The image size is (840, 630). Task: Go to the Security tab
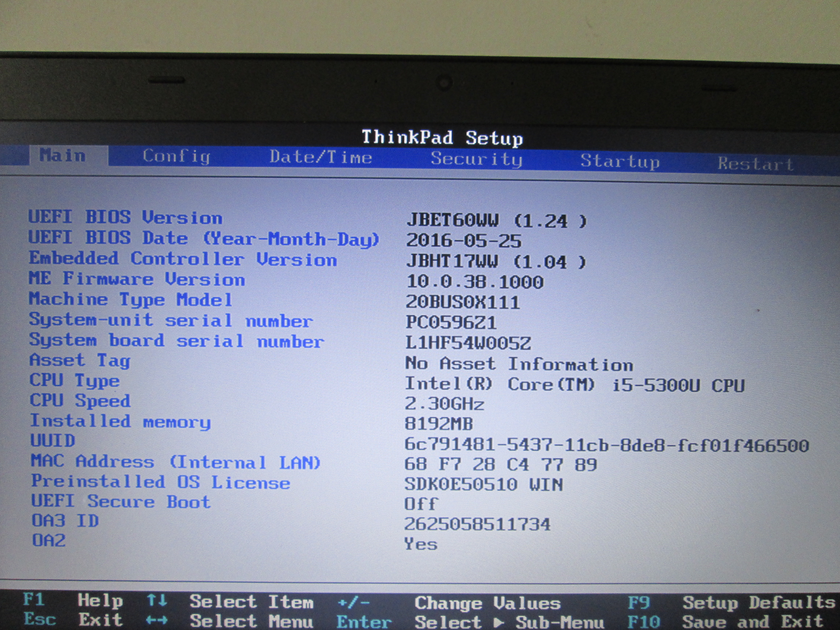coord(477,159)
